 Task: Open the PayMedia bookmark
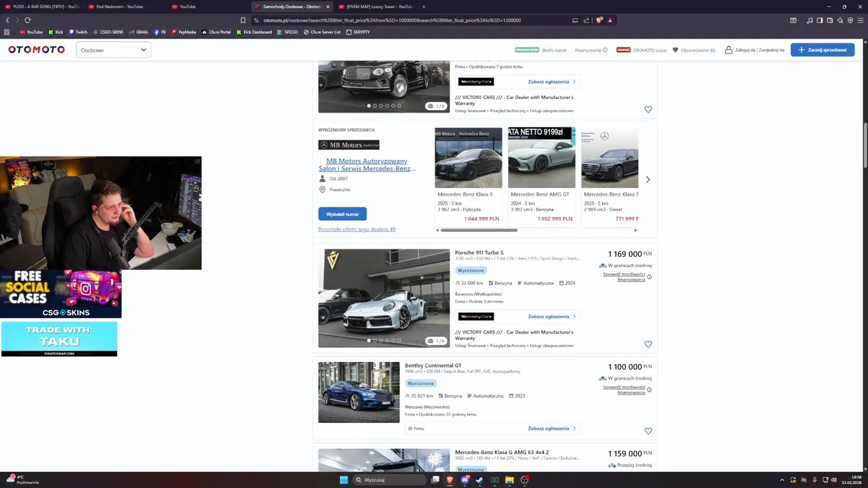tap(184, 32)
